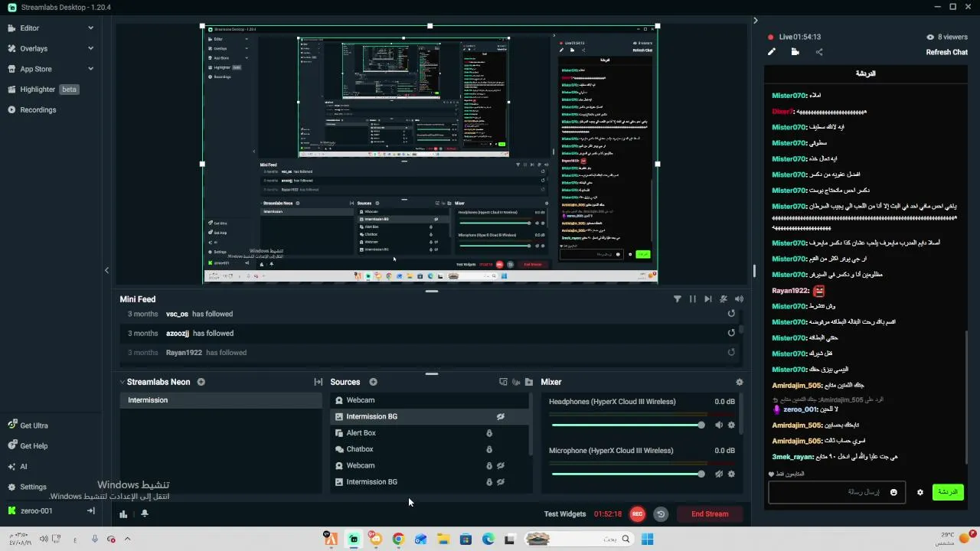Select the top Webcam source
The height and width of the screenshot is (551, 980).
tap(430, 400)
